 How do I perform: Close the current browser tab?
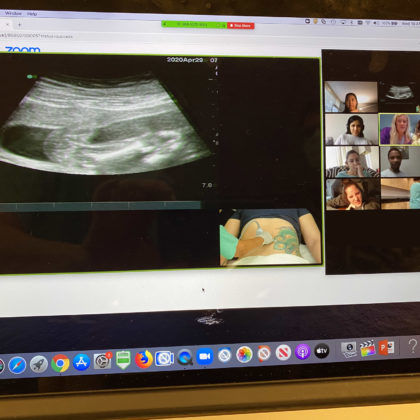point(7,24)
